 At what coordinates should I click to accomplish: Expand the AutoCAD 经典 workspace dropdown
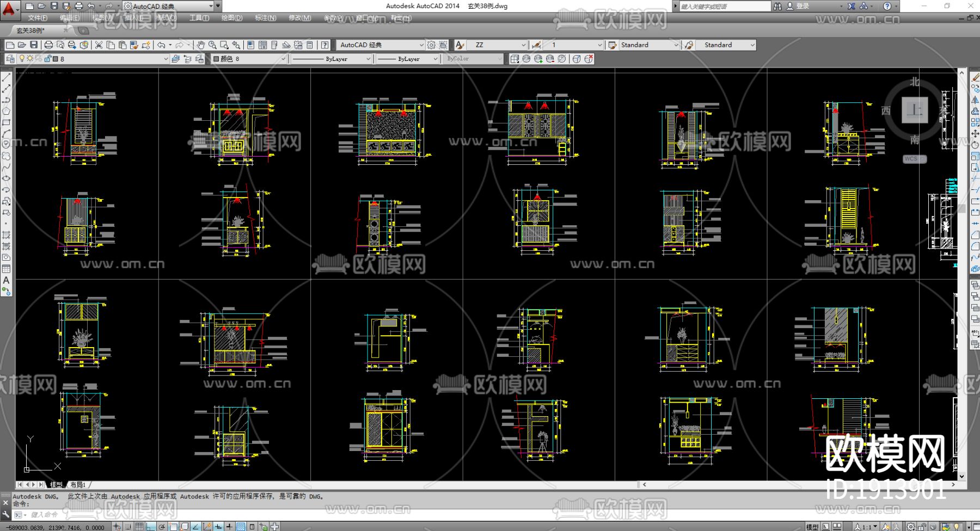pos(421,45)
